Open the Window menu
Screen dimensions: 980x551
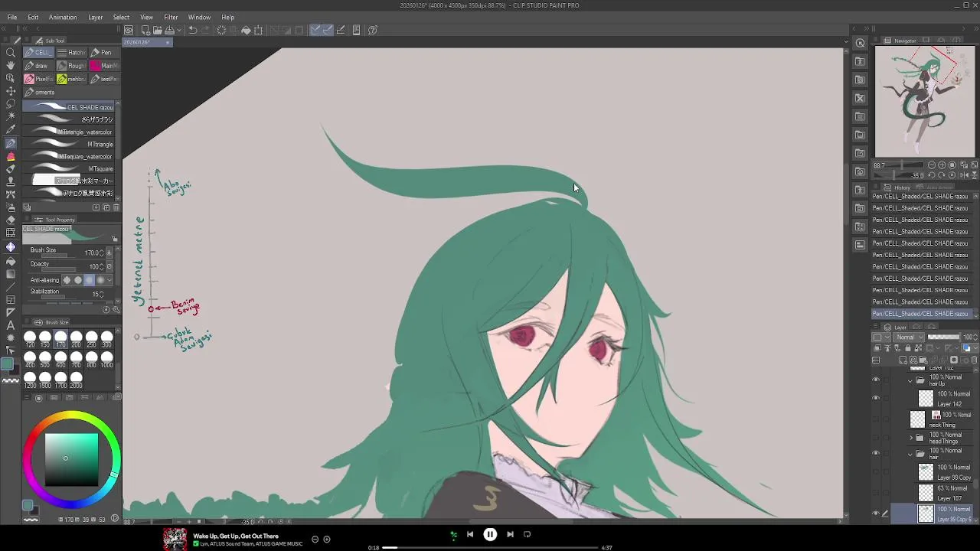pyautogui.click(x=199, y=17)
